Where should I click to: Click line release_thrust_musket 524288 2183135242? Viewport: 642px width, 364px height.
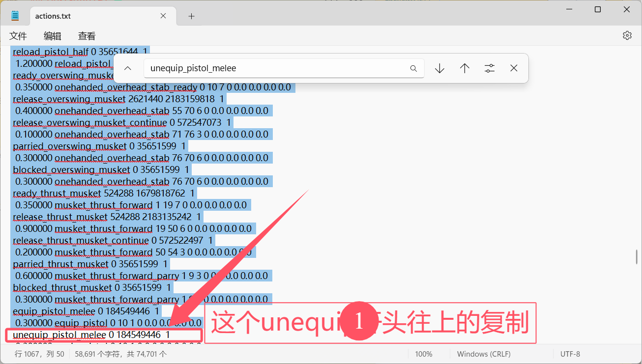(107, 217)
